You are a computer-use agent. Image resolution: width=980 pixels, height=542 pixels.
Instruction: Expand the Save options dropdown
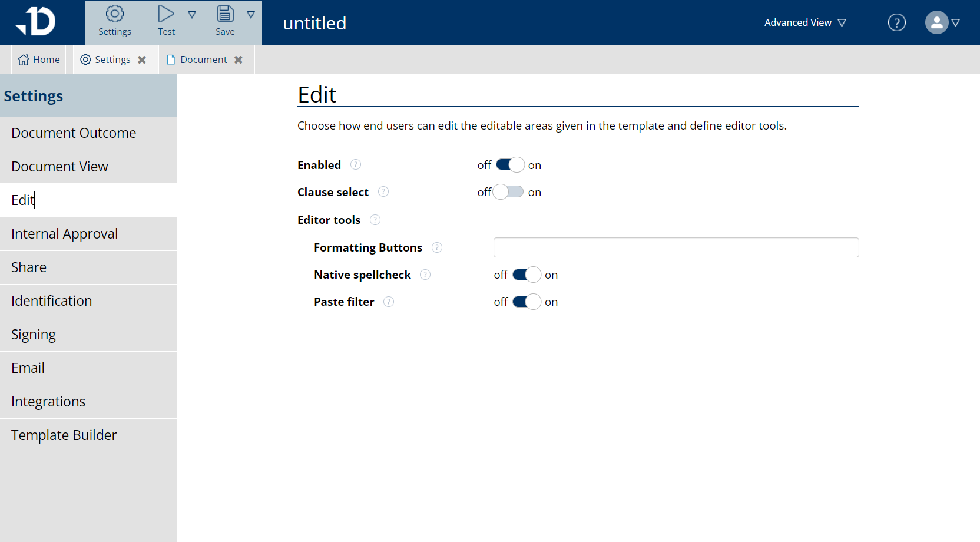click(x=251, y=15)
